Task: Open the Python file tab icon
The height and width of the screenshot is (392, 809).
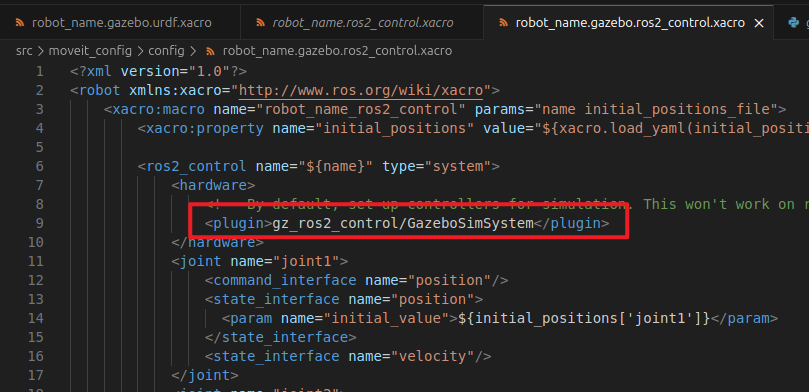Action: coord(793,23)
